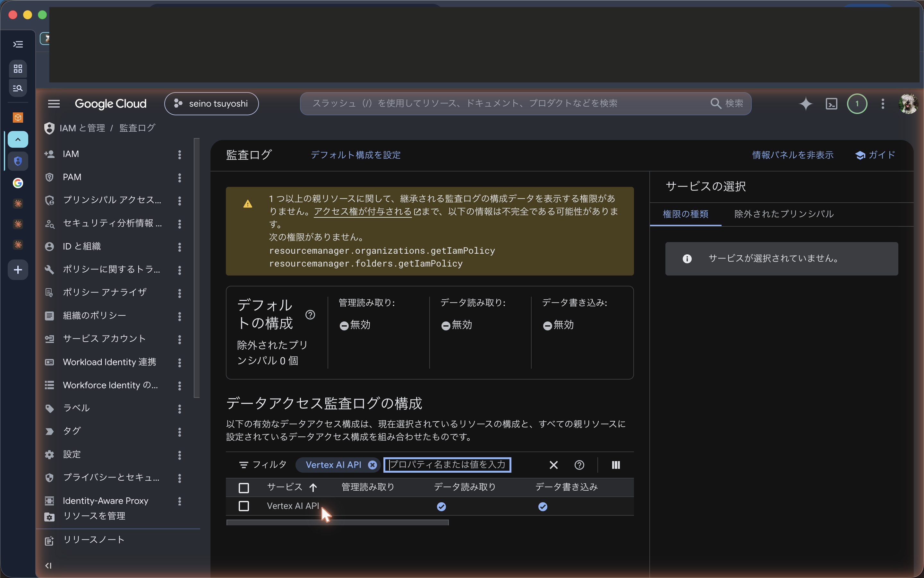The image size is (924, 578).
Task: Click the Vertex AI API service row text
Action: click(293, 506)
